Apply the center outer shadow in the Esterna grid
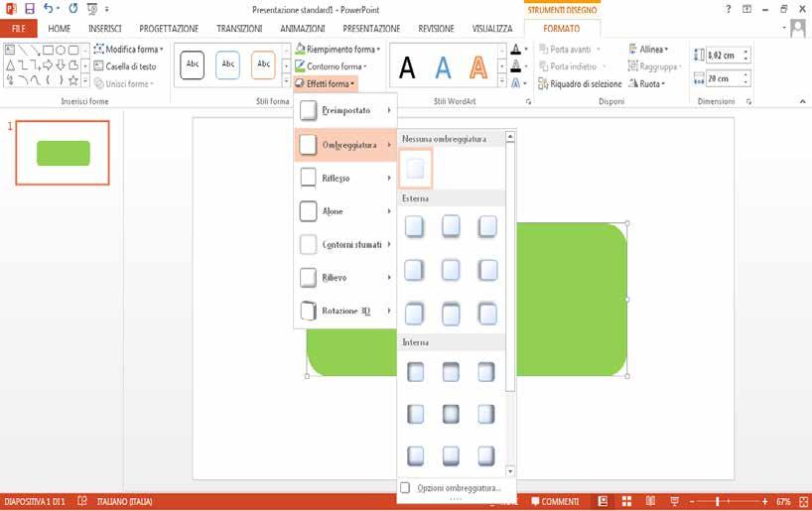 pos(451,270)
